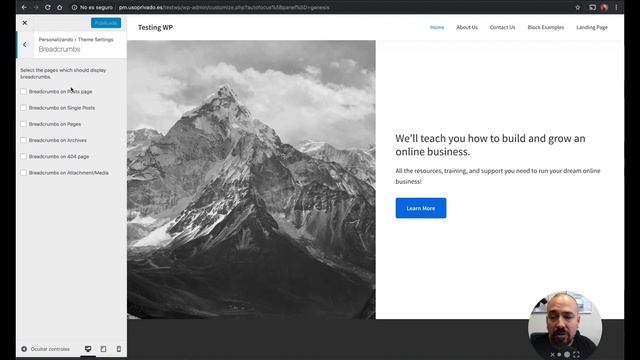
Task: Click the browser back arrow
Action: click(x=24, y=7)
